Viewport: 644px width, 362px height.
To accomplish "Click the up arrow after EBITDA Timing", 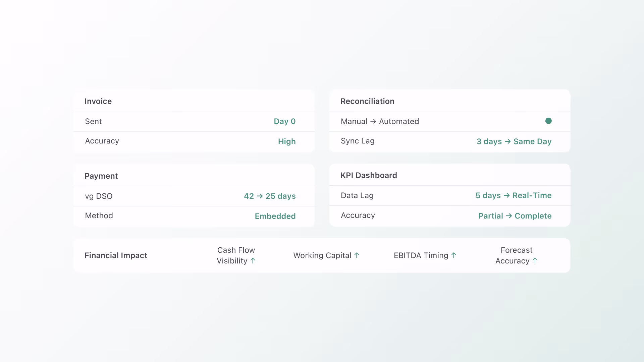I will coord(454,255).
